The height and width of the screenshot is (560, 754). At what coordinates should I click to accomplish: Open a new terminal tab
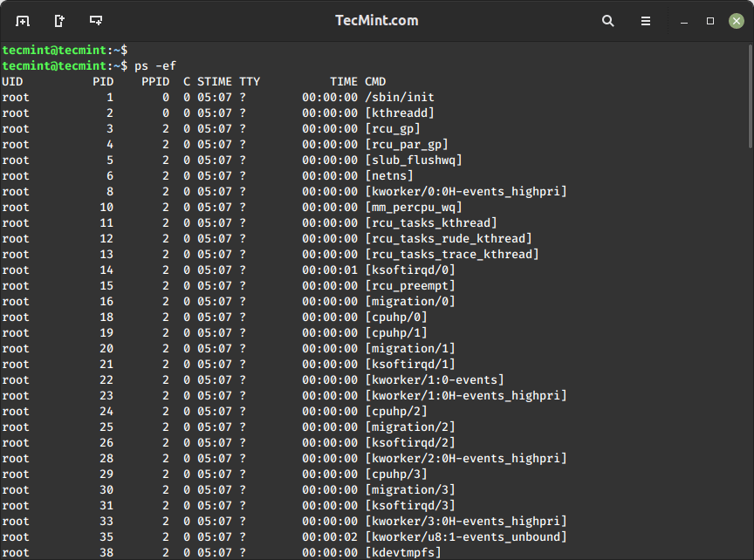[22, 20]
